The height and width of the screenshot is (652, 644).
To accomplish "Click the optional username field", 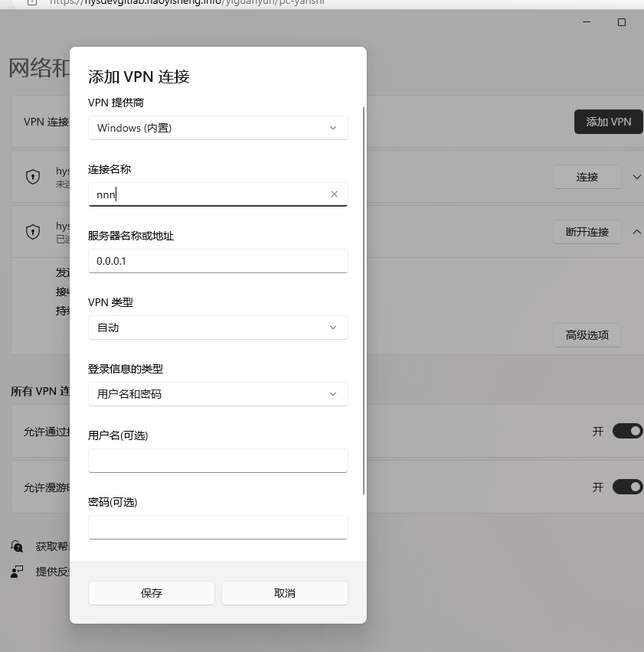I will [x=218, y=461].
